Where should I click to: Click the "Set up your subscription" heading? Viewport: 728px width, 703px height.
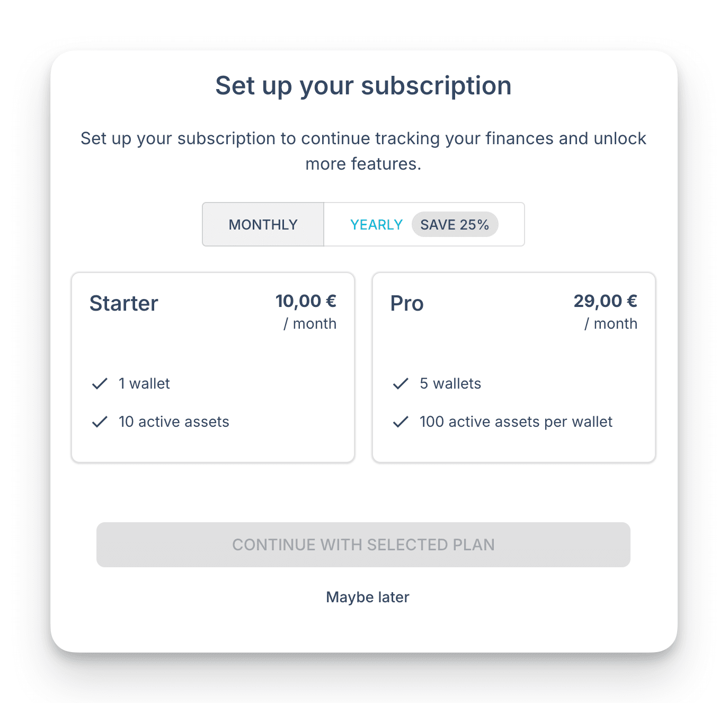click(x=363, y=86)
